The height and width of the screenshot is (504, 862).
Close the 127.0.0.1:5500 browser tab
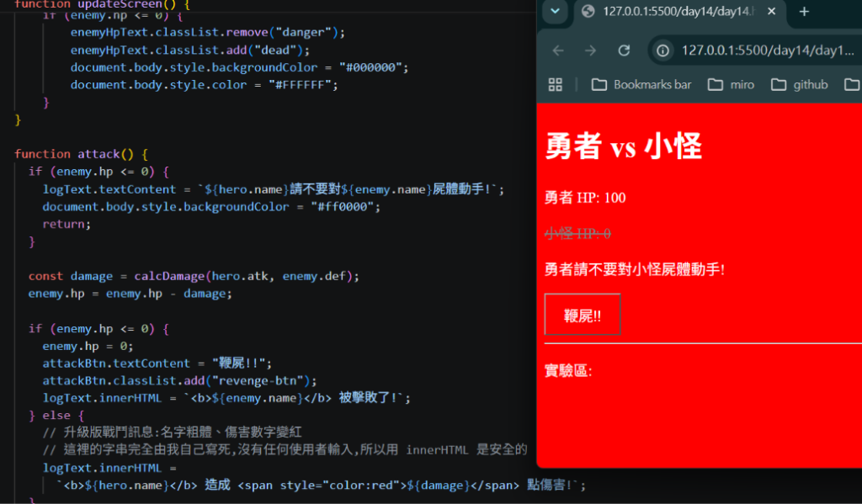[x=771, y=12]
